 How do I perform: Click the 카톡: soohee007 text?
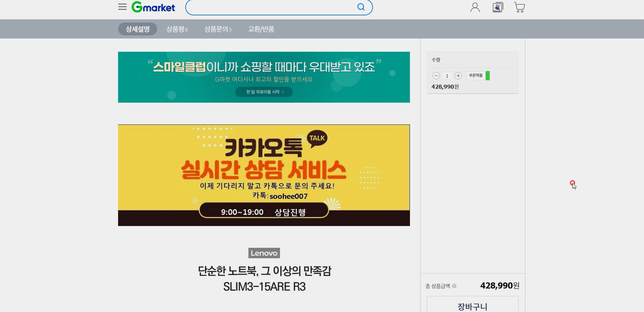pos(280,196)
